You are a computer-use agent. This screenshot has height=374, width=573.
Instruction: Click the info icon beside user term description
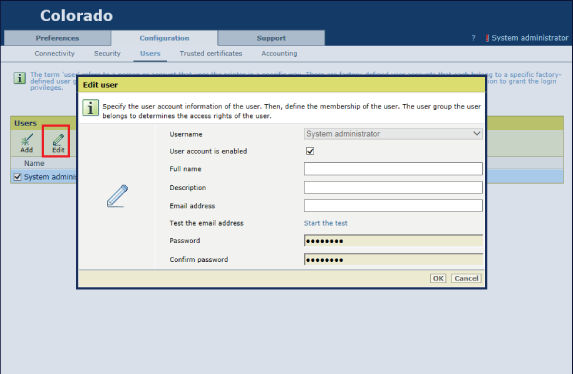click(19, 78)
